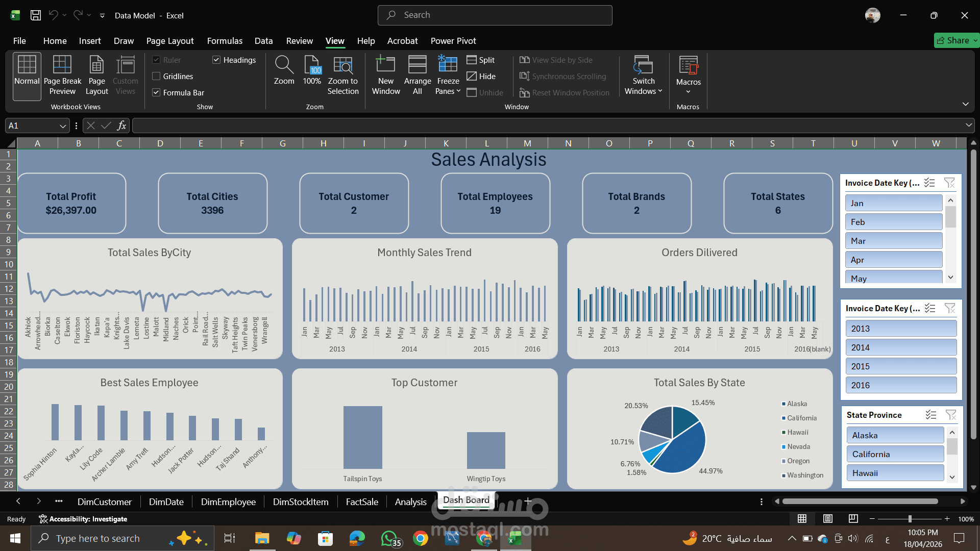The image size is (980, 551).
Task: Click Total Profit card
Action: [71, 203]
